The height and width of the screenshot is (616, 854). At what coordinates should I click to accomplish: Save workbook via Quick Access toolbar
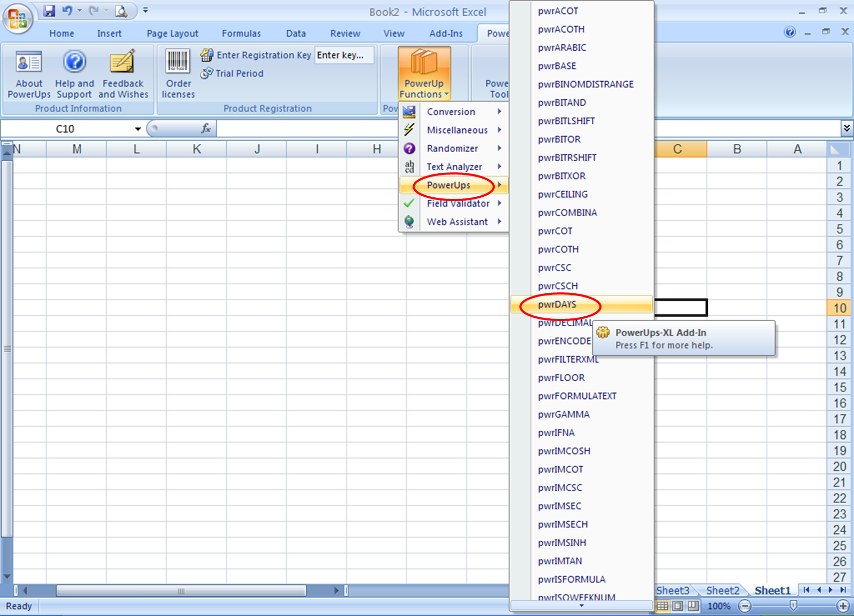49,11
